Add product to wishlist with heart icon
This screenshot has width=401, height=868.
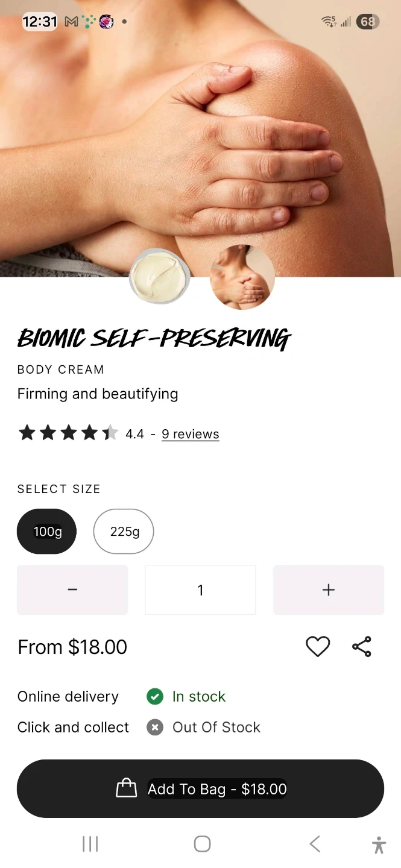point(318,647)
